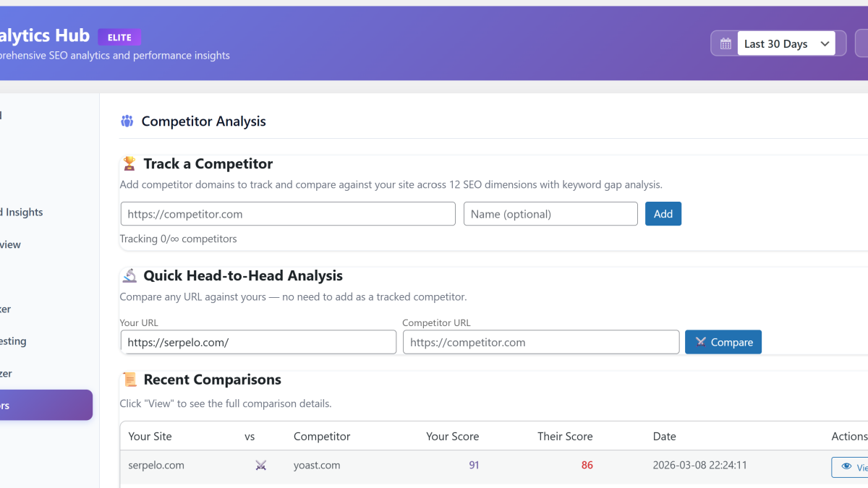Click the Compare button for head-to-head analysis
Screen dimensions: 868x488
point(723,342)
